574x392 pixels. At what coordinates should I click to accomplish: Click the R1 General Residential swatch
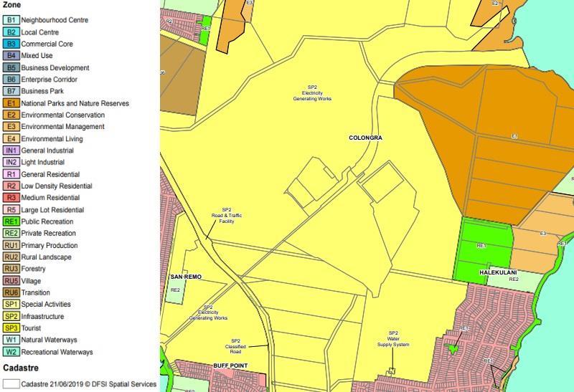tap(11, 174)
